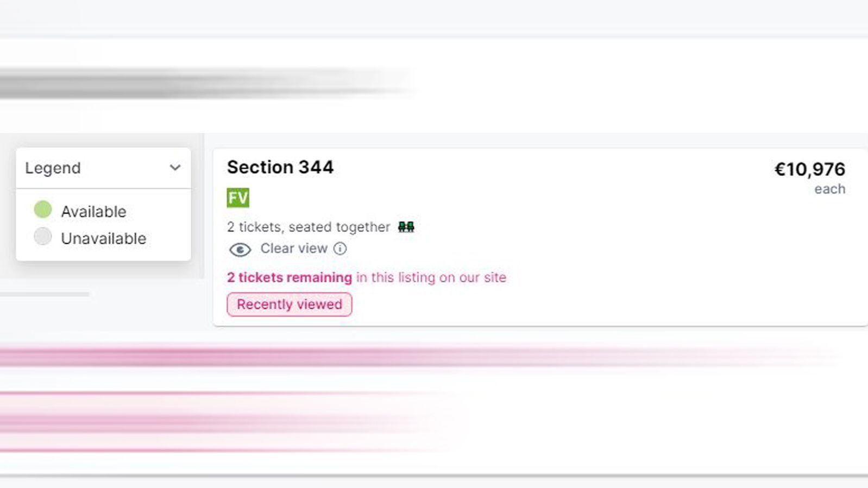
Task: Click the 2 tickets remaining notice
Action: (x=290, y=277)
